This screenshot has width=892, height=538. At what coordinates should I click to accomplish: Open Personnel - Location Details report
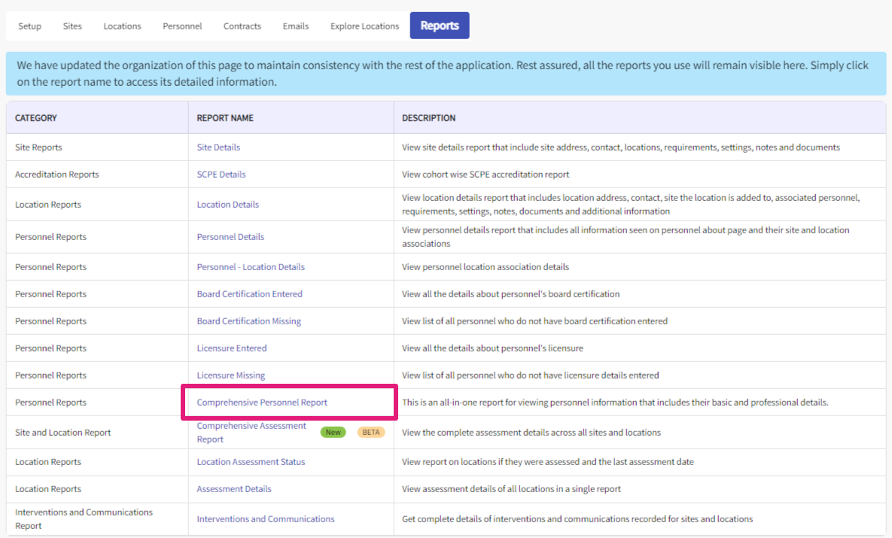[x=250, y=267]
